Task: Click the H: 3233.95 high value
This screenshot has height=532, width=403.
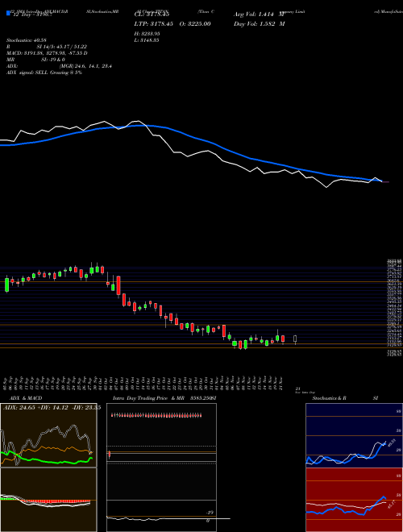Action: tap(147, 34)
